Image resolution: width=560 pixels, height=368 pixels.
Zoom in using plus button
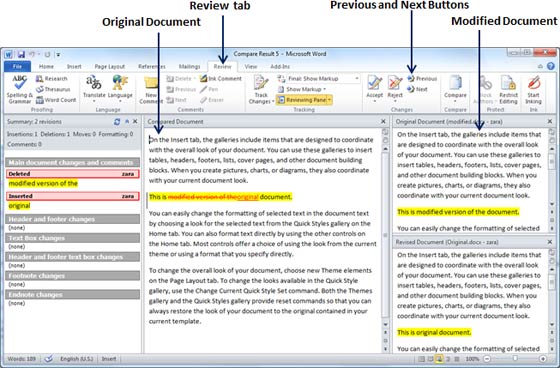click(542, 359)
